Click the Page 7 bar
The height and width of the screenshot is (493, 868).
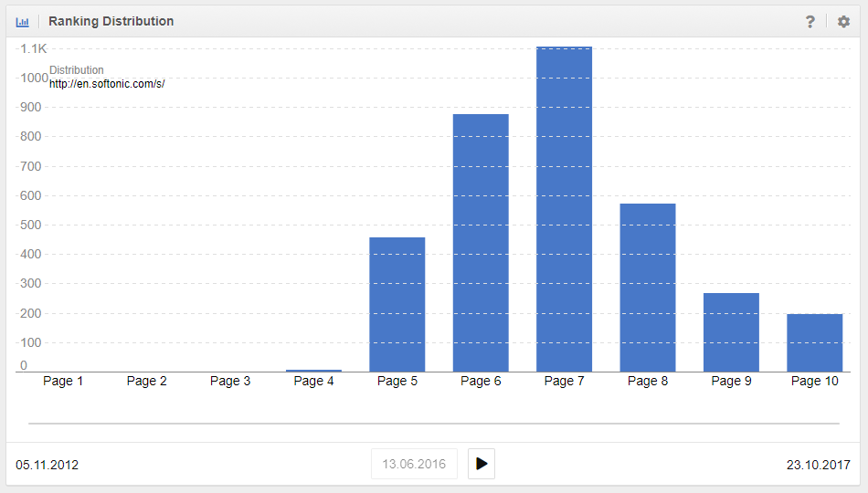click(564, 210)
